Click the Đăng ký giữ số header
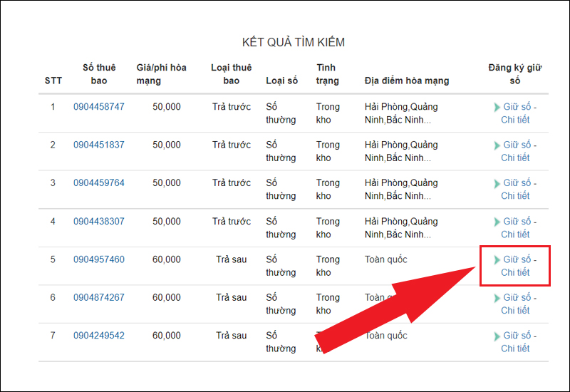 [x=515, y=74]
